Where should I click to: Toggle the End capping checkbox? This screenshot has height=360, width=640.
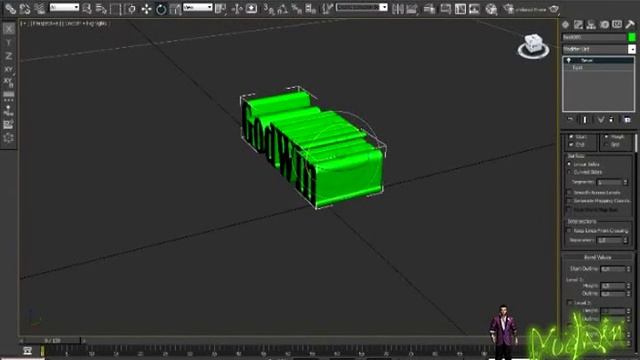(571, 144)
